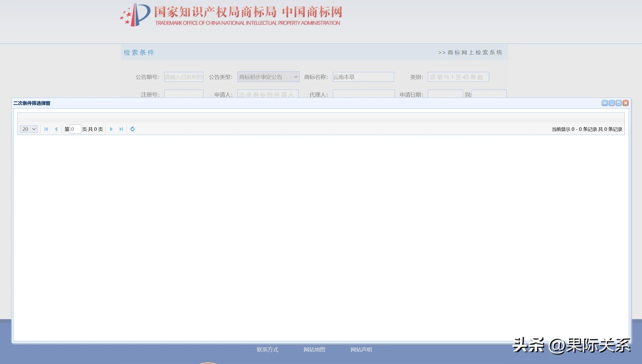The image size is (642, 364).
Task: Collapse the 二次条件筛选弹窗 popup
Action: pyautogui.click(x=605, y=103)
